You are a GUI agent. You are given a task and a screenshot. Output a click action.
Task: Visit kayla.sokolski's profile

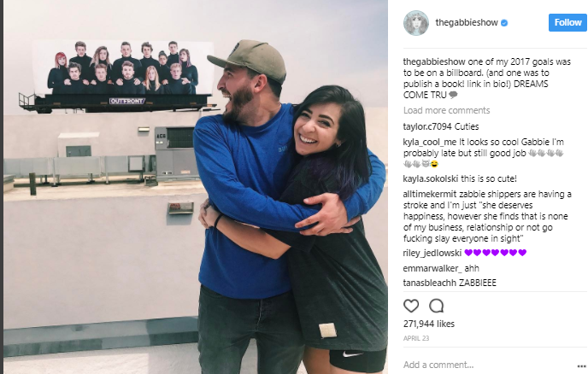[431, 178]
